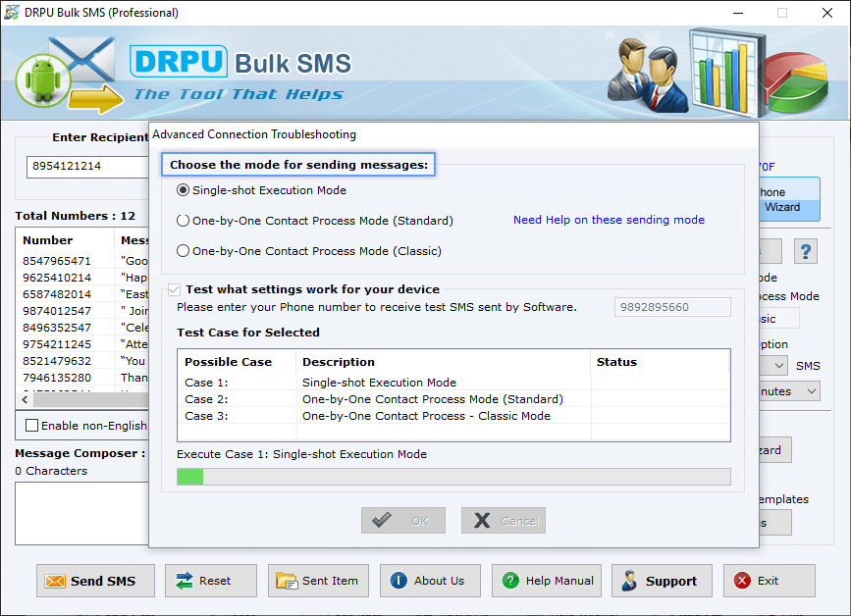Open the minutes dropdown
This screenshot has height=616, width=851.
(x=812, y=391)
